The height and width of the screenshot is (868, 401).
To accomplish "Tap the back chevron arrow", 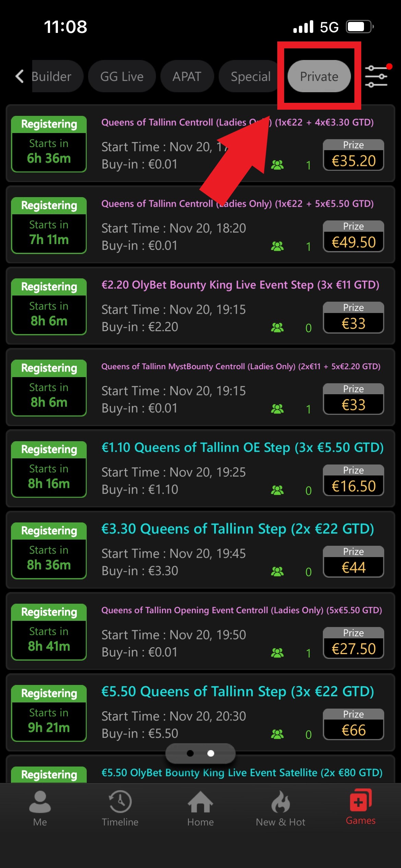I will pos(20,76).
